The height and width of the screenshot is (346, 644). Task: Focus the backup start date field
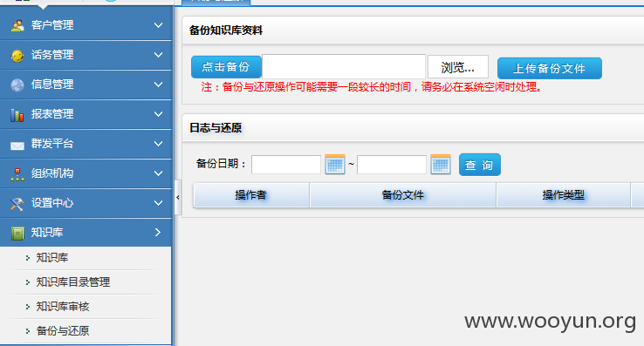pyautogui.click(x=286, y=165)
